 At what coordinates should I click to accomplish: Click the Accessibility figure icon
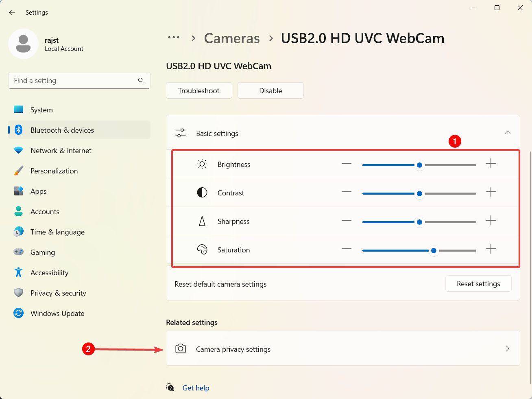click(18, 272)
